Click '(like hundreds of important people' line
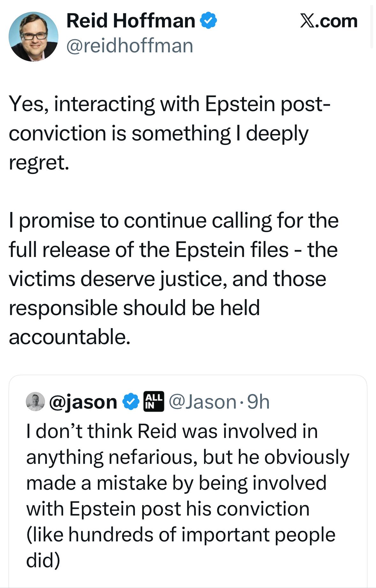The height and width of the screenshot is (588, 376). click(181, 535)
